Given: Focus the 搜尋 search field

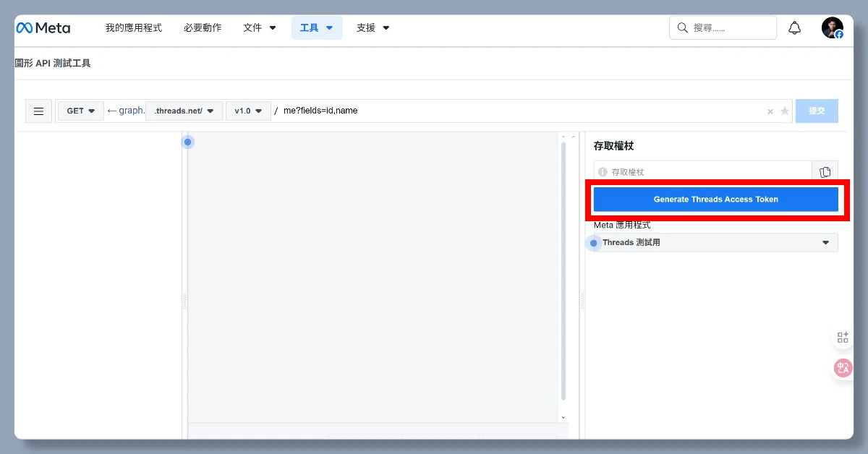Looking at the screenshot, I should click(x=723, y=28).
